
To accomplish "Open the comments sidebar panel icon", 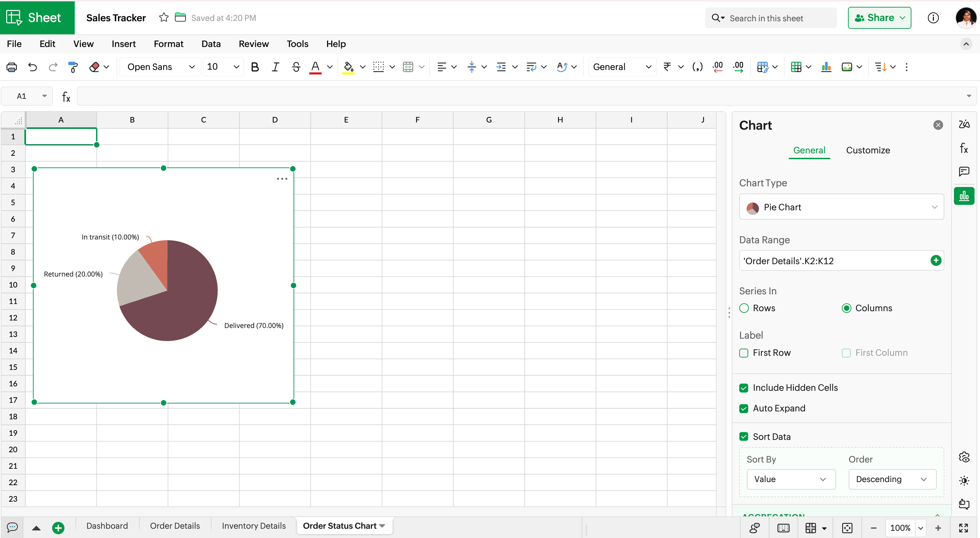I will 963,171.
